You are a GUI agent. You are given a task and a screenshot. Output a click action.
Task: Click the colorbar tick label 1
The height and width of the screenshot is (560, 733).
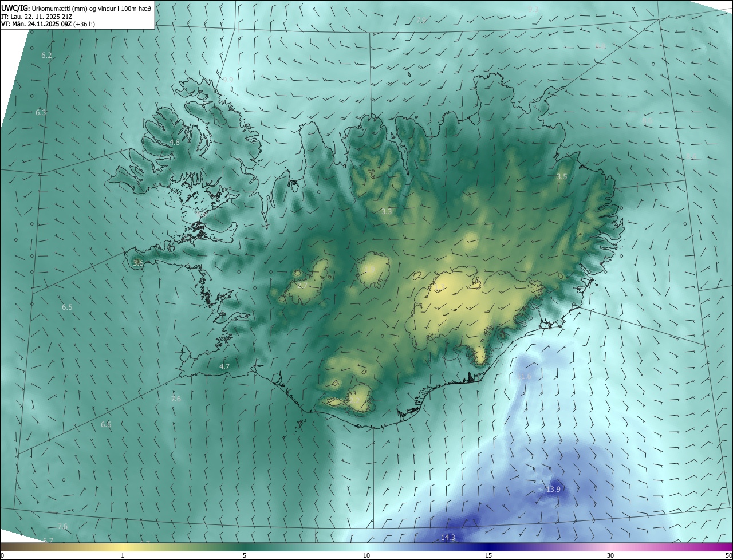[x=123, y=555]
